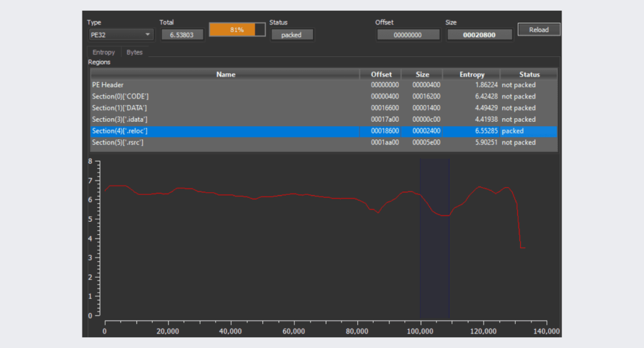Click size 00016200 of CODE section
Viewport: 644px width, 348px height.
[x=426, y=97]
